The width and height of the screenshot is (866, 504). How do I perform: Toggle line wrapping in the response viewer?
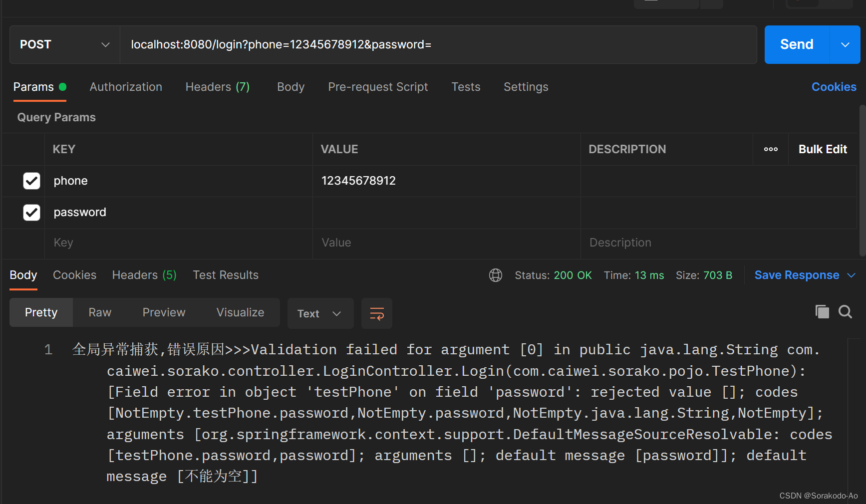[376, 313]
